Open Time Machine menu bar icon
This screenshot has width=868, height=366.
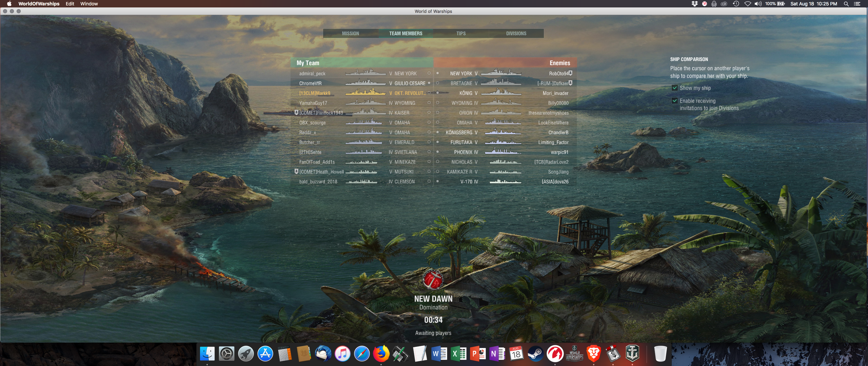click(736, 4)
